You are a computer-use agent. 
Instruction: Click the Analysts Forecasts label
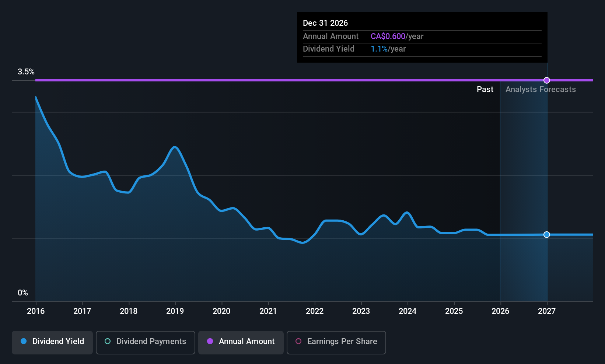(x=541, y=90)
